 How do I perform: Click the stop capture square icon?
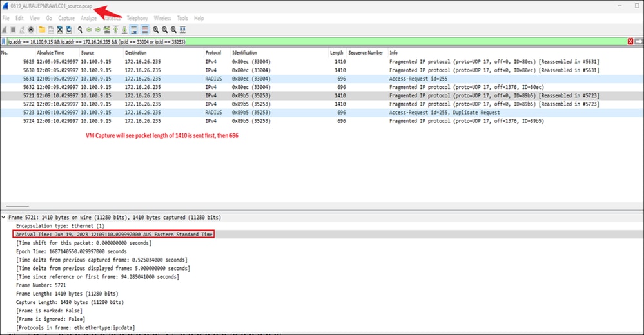tap(13, 30)
